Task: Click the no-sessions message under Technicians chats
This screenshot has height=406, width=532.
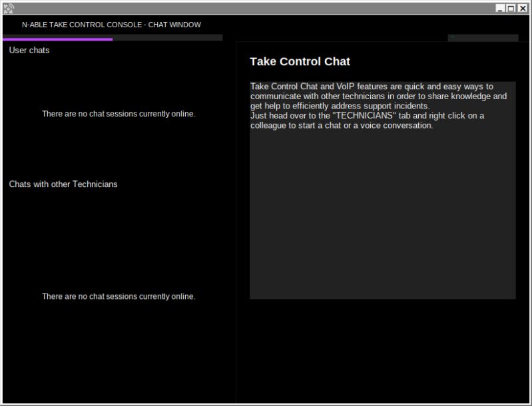Action: tap(119, 296)
